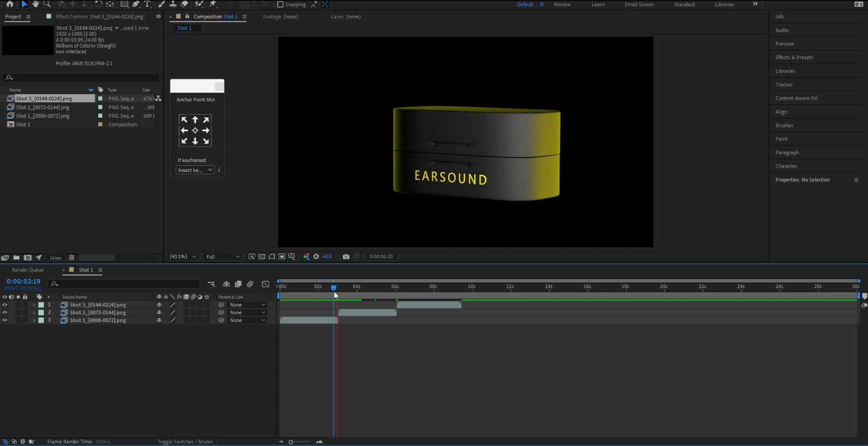
Task: Switch to the Learn workspace
Action: pos(598,4)
